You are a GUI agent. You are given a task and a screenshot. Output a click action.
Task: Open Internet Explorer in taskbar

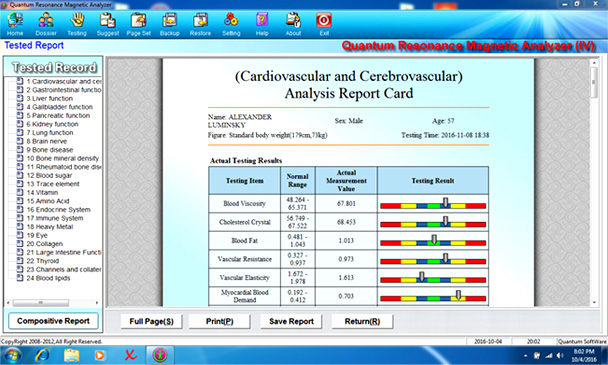click(42, 355)
